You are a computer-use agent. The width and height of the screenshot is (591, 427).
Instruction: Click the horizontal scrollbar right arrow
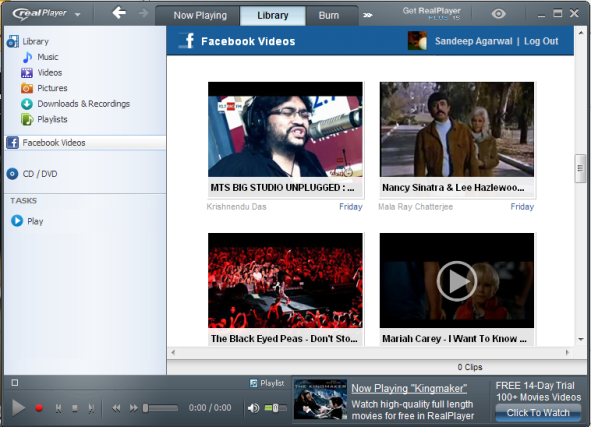[x=567, y=352]
